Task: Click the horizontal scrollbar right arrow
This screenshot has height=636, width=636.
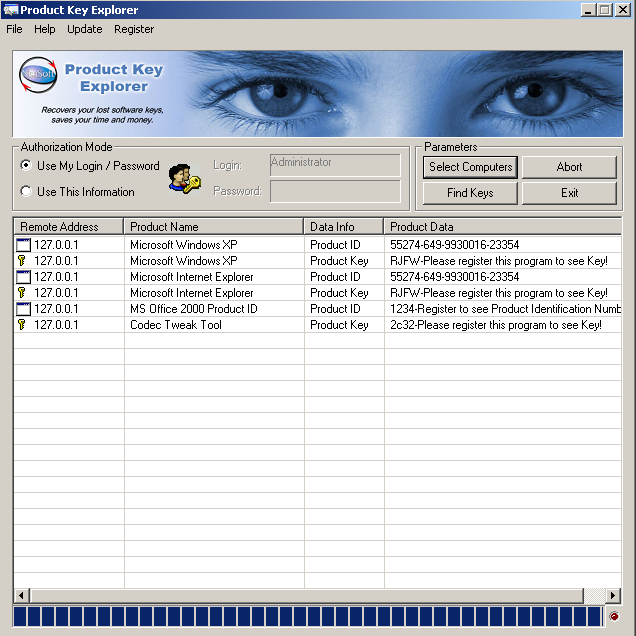Action: point(613,595)
